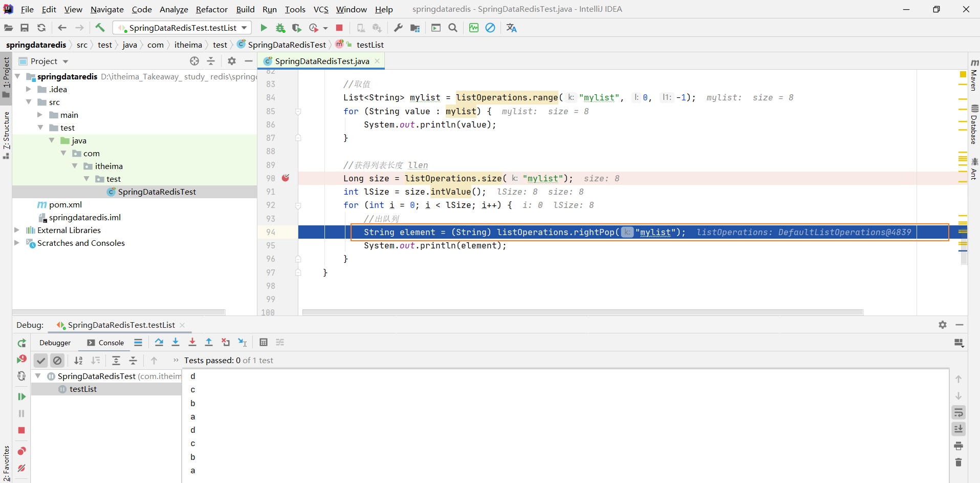Select SpringDataRedisTest.java editor tab
Image resolution: width=980 pixels, height=483 pixels.
(x=321, y=61)
